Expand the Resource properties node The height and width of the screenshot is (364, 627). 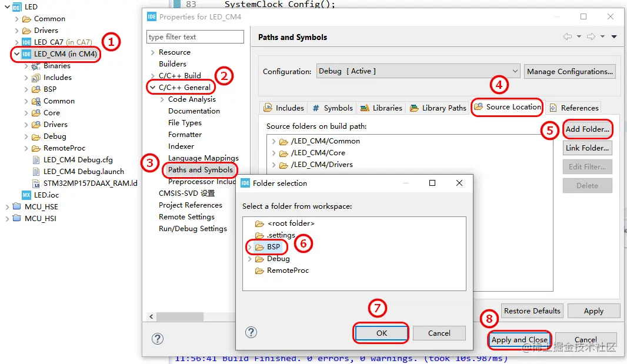tap(152, 52)
